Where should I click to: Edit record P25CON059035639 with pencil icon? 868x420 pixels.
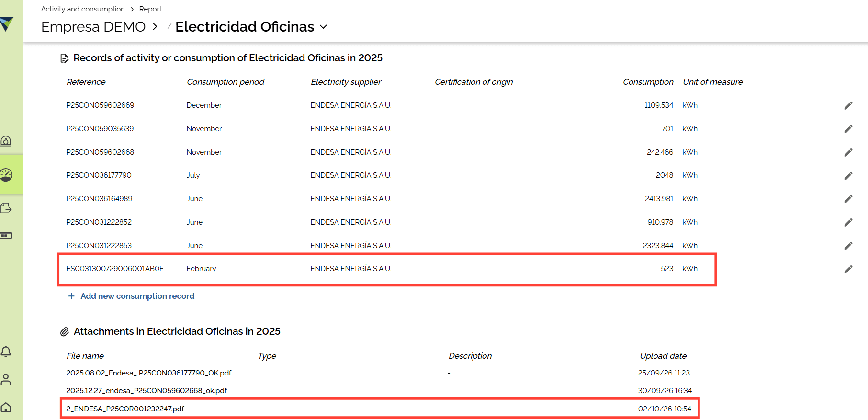(848, 129)
